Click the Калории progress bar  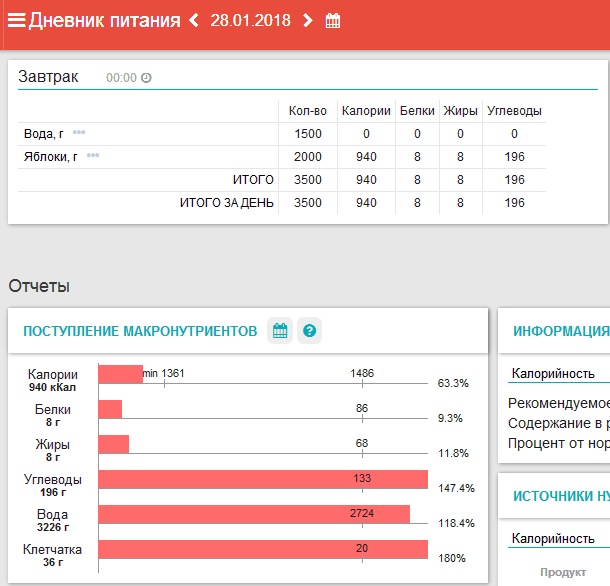click(121, 374)
